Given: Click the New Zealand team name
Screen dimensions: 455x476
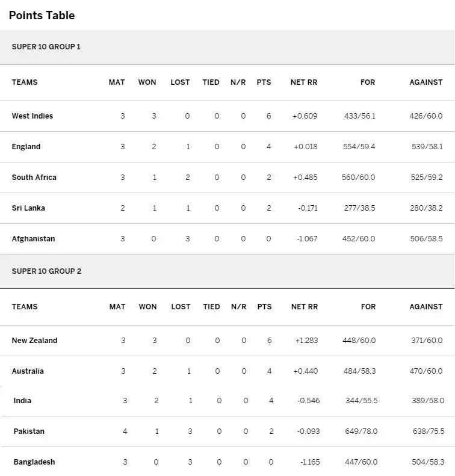Looking at the screenshot, I should click(x=34, y=341).
